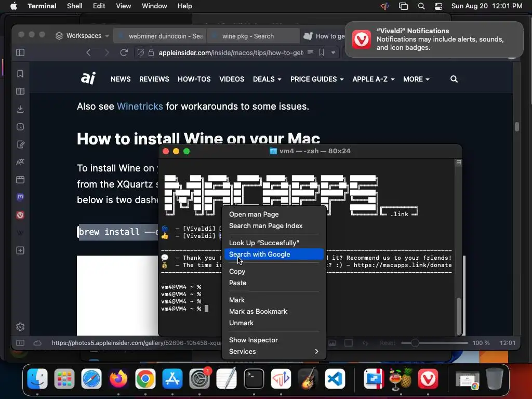
Task: View site lock info in address bar
Action: pyautogui.click(x=151, y=52)
